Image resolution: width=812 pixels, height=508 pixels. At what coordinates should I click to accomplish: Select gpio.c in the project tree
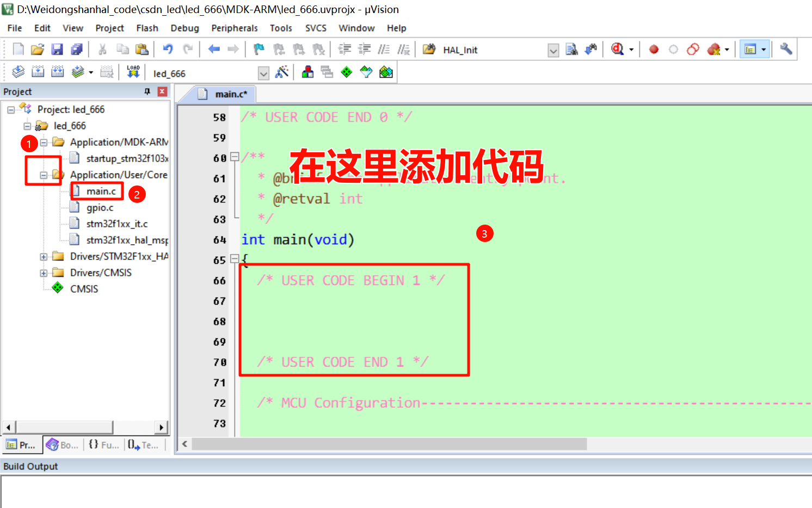(x=100, y=208)
